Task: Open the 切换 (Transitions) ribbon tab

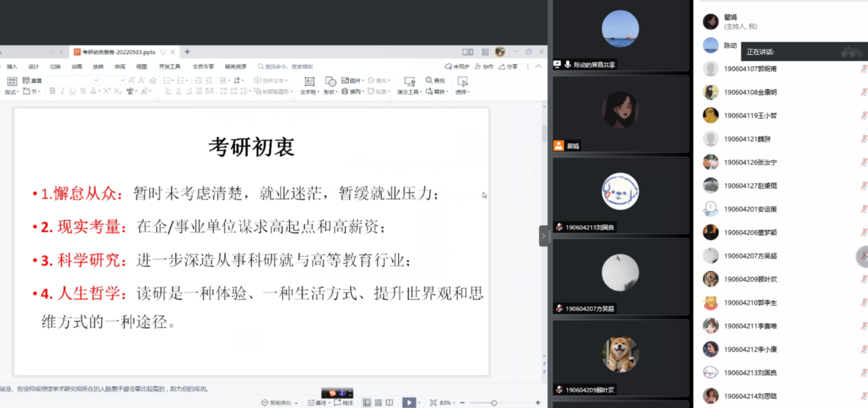Action: coord(55,66)
